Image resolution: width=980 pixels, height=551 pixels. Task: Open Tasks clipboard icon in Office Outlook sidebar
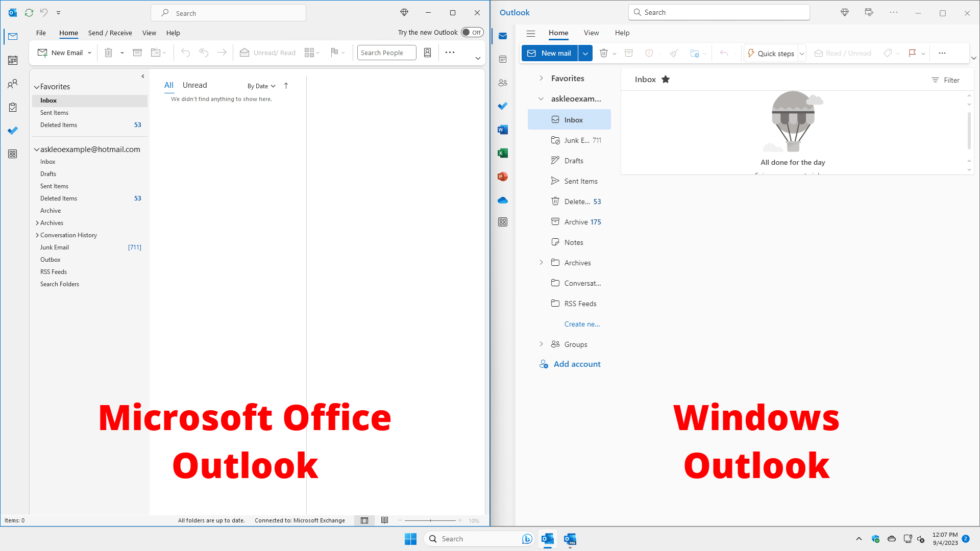pyautogui.click(x=13, y=107)
